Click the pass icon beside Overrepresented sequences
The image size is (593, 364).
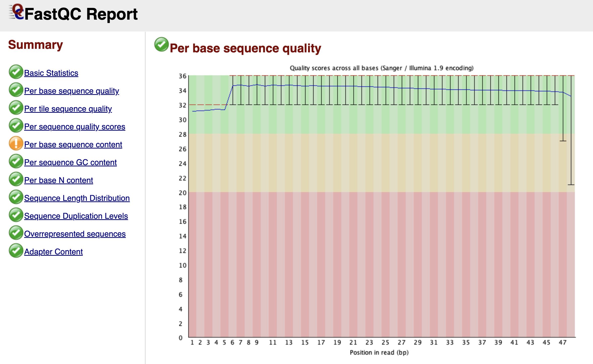click(x=16, y=233)
